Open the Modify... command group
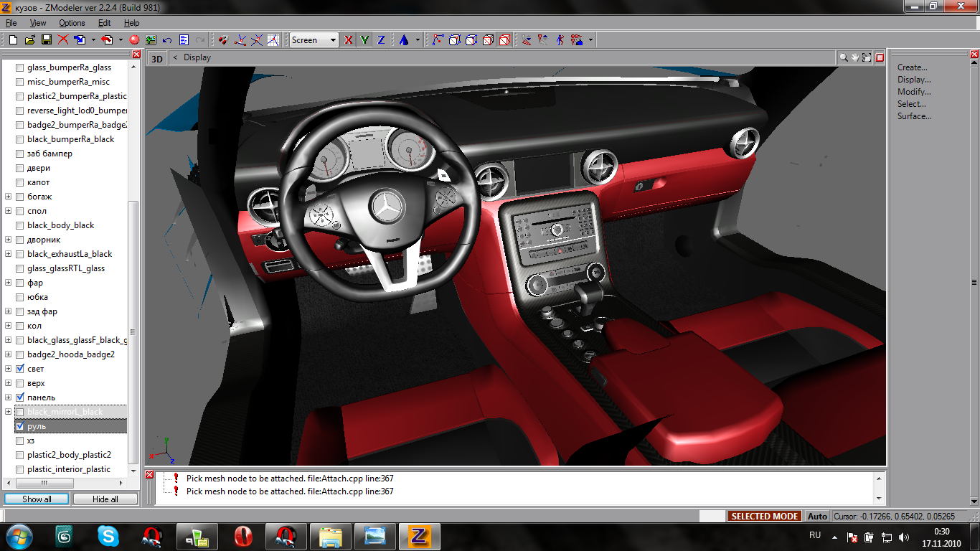This screenshot has height=551, width=980. (x=914, y=92)
